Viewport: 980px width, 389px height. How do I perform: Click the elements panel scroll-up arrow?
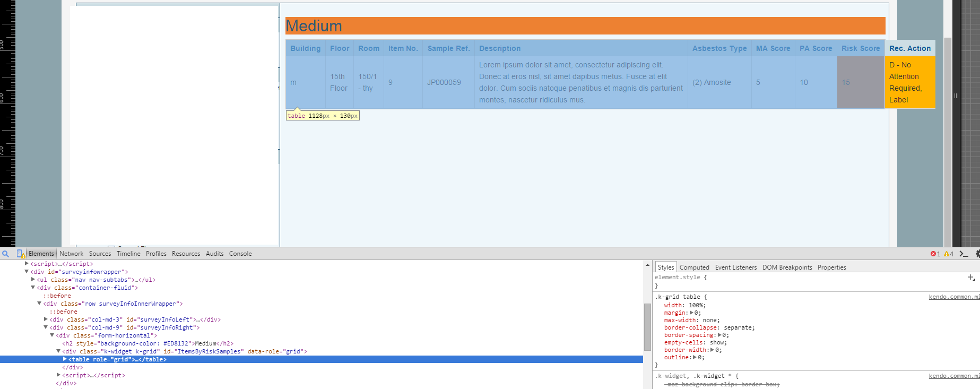click(647, 264)
